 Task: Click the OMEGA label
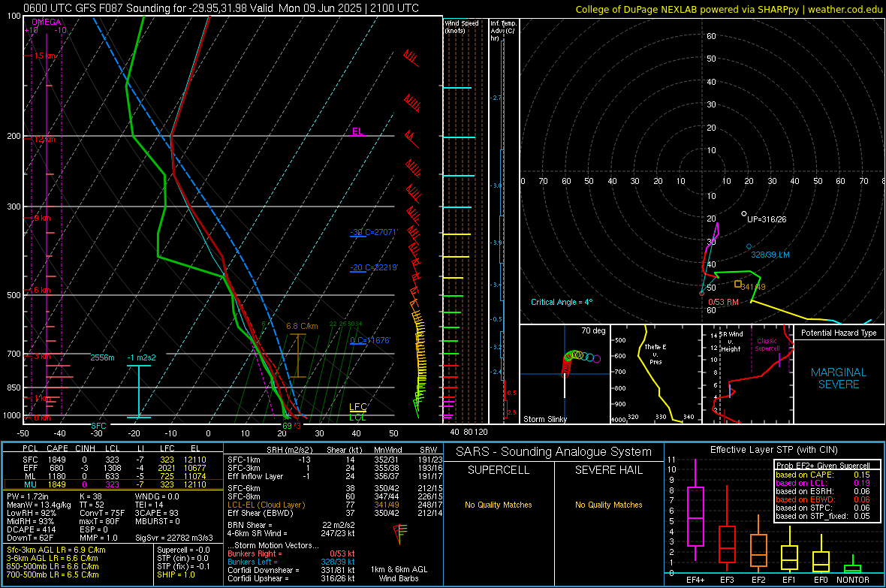(47, 22)
